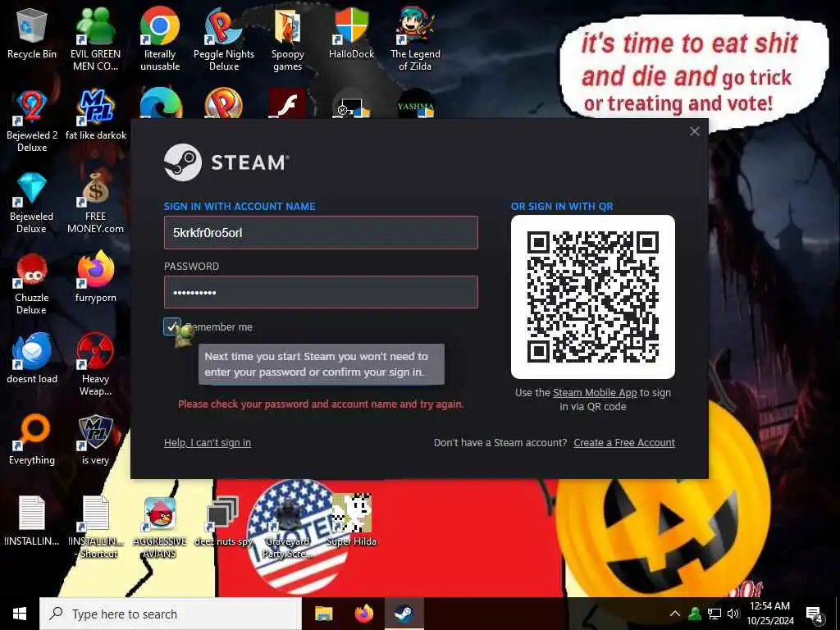Screen dimensions: 840x630
Task: Open the !INSTALLIN... text file
Action: [x=32, y=521]
